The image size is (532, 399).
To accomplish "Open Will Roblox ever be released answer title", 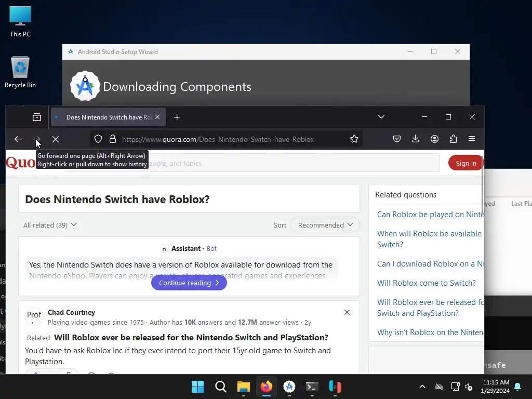I will pos(191,338).
